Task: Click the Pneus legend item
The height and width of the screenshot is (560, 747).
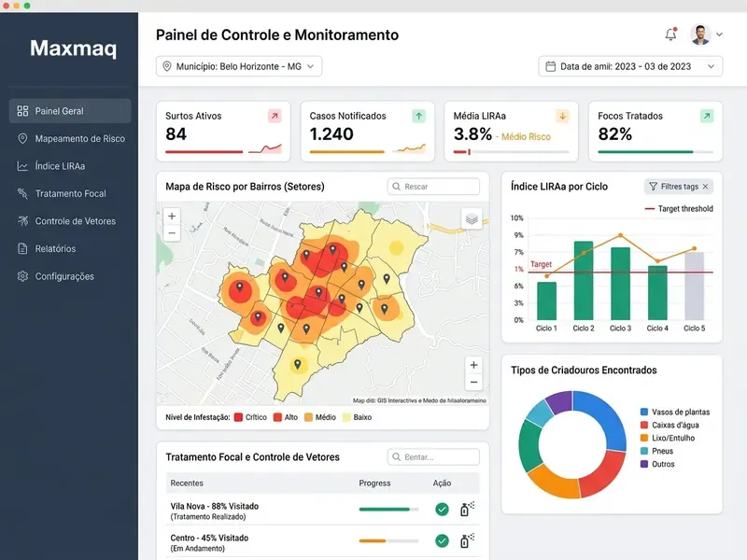Action: coord(656,451)
